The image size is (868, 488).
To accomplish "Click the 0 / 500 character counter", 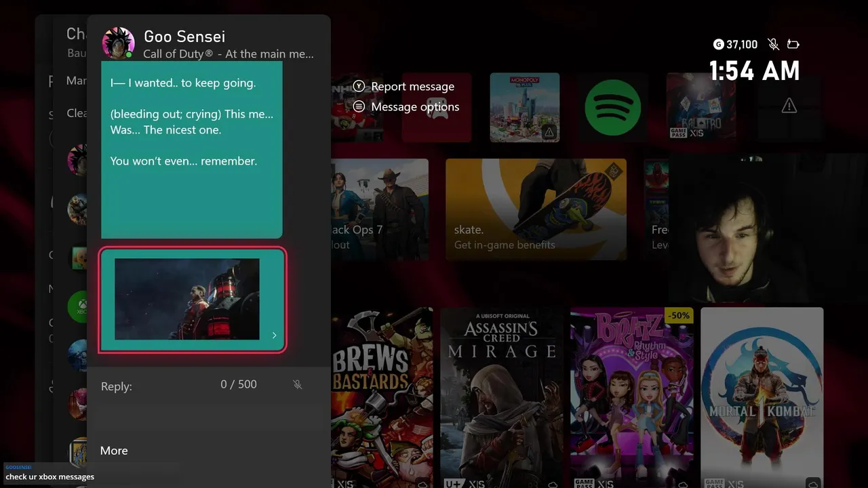I will click(239, 384).
